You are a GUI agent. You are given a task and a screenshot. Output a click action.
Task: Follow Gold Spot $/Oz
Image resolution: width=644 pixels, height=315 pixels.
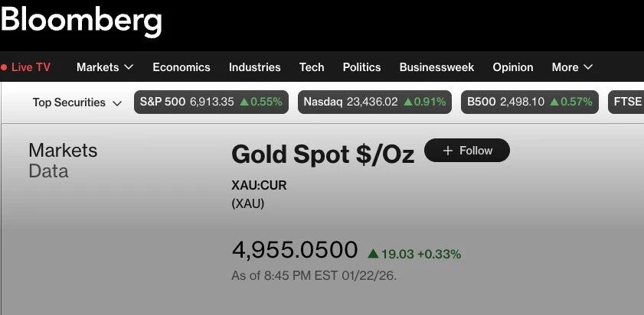pyautogui.click(x=466, y=151)
